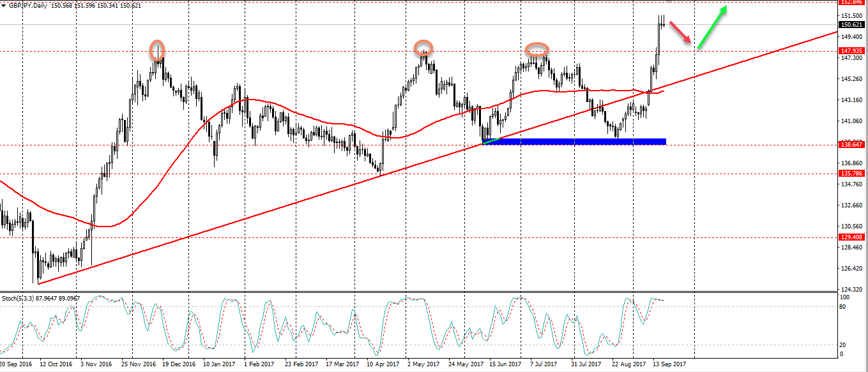Click the stochastic scale value 100
This screenshot has width=868, height=372.
846,298
